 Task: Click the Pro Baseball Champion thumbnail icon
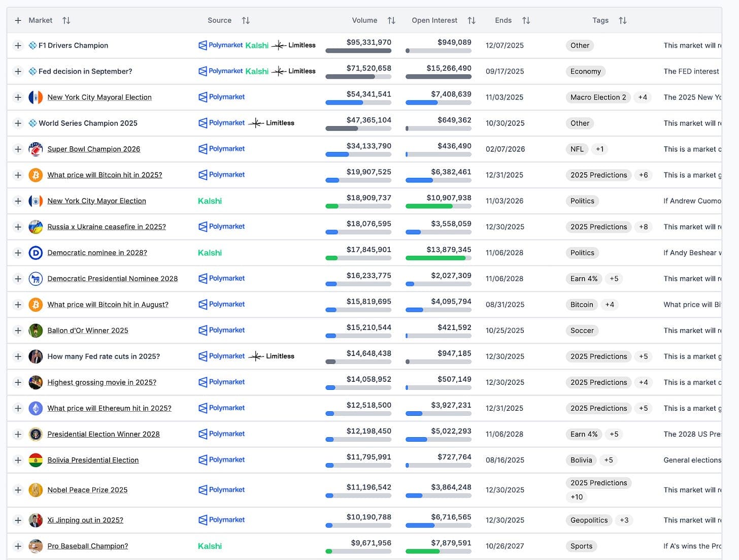click(36, 546)
